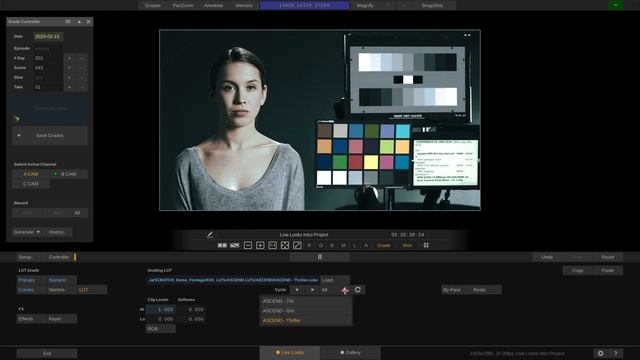Click the Undo button
The image size is (640, 360).
pyautogui.click(x=547, y=257)
